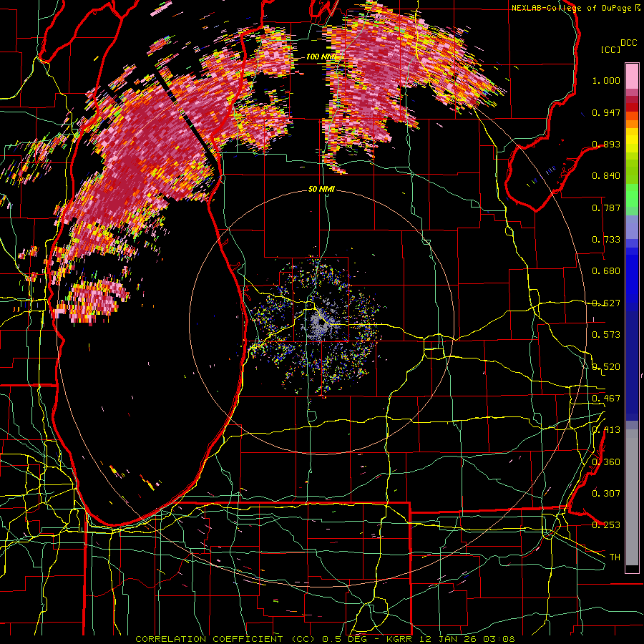Click the gray lower segment of color bar
The image size is (644, 644).
(632, 497)
